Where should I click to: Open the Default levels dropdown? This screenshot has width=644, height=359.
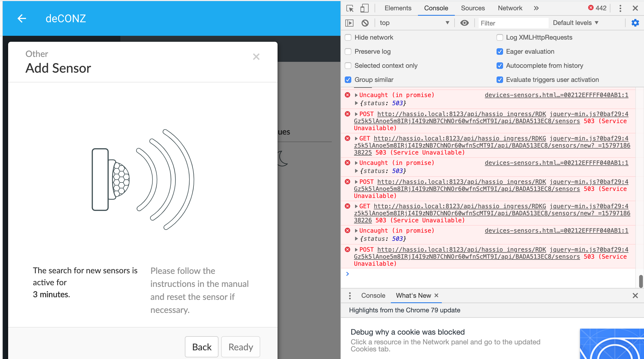[x=575, y=23]
